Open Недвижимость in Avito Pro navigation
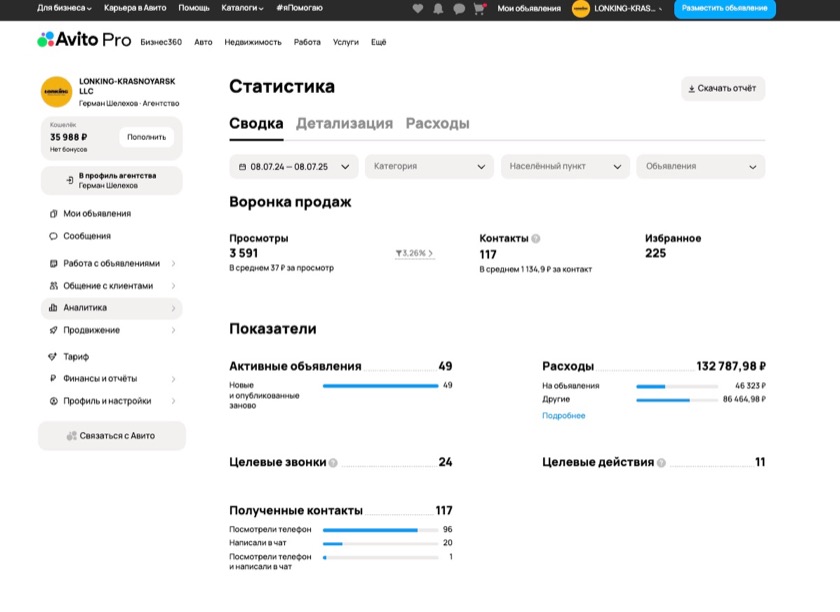Viewport: 840px width, 612px height. point(253,42)
